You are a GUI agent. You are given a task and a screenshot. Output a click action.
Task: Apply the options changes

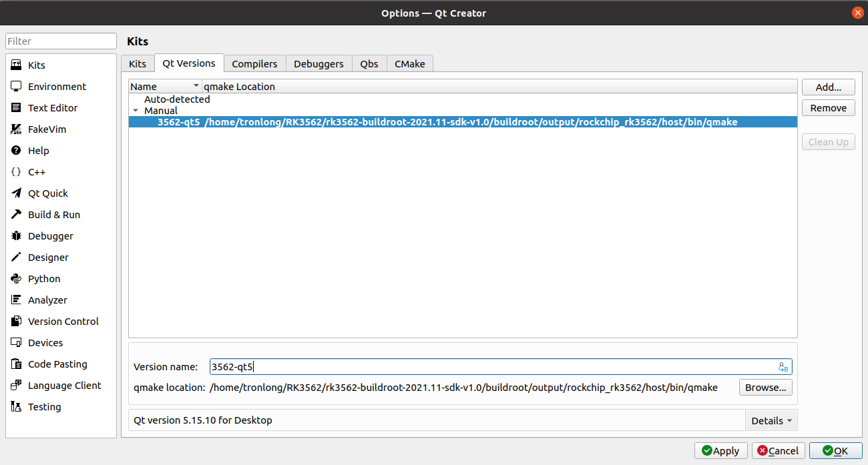pos(721,451)
